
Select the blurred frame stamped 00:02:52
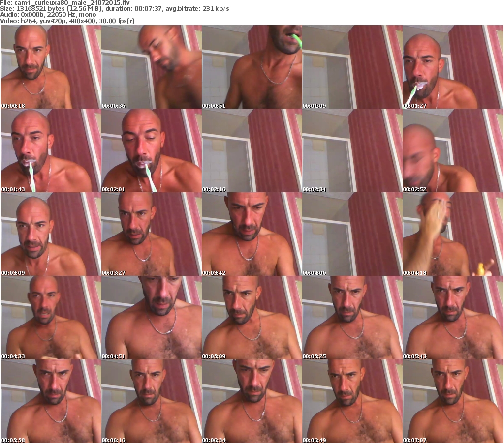453,150
